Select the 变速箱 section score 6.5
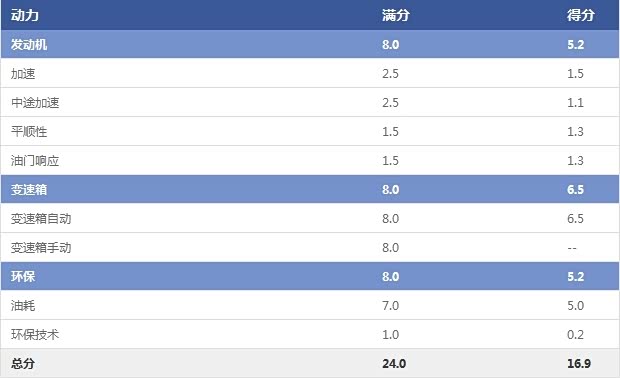 (x=575, y=189)
